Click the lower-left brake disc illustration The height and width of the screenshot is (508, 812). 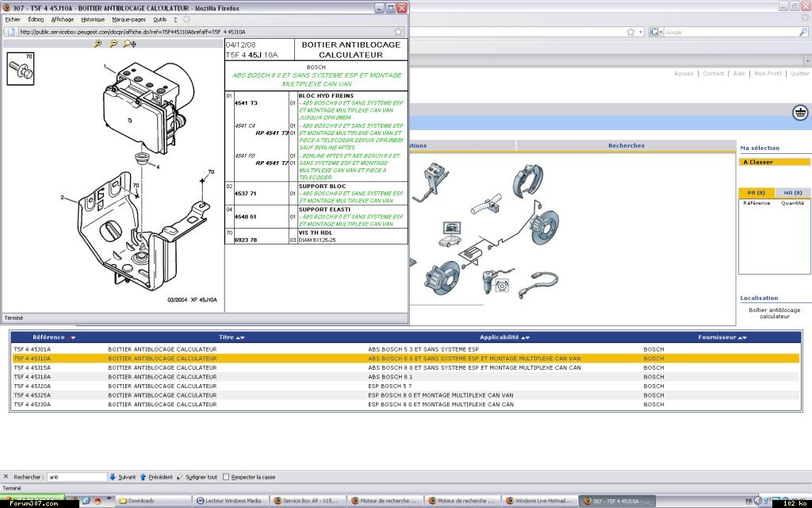click(x=442, y=279)
